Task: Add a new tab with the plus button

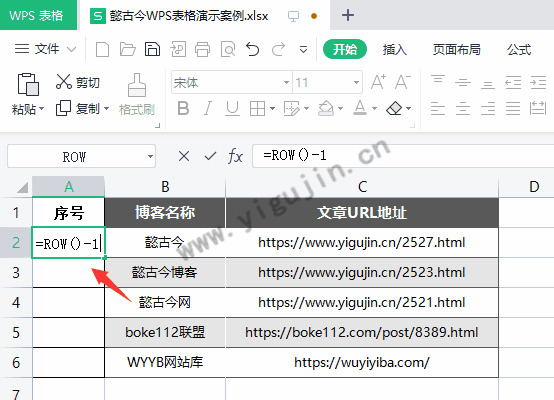Action: coord(348,15)
